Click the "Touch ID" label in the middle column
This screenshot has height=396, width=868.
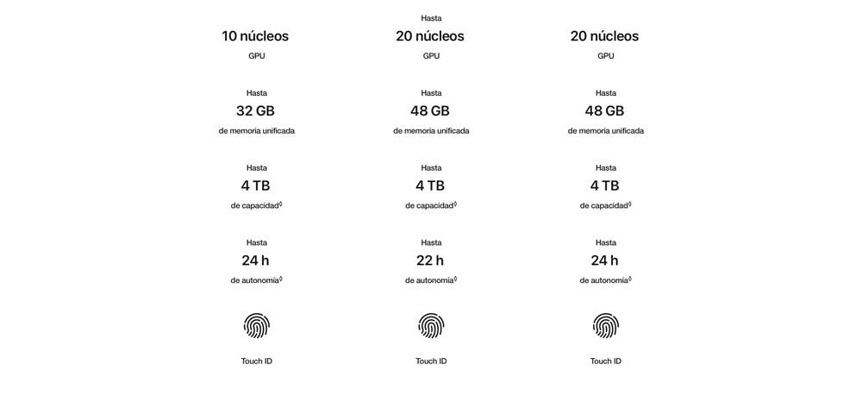pyautogui.click(x=431, y=361)
